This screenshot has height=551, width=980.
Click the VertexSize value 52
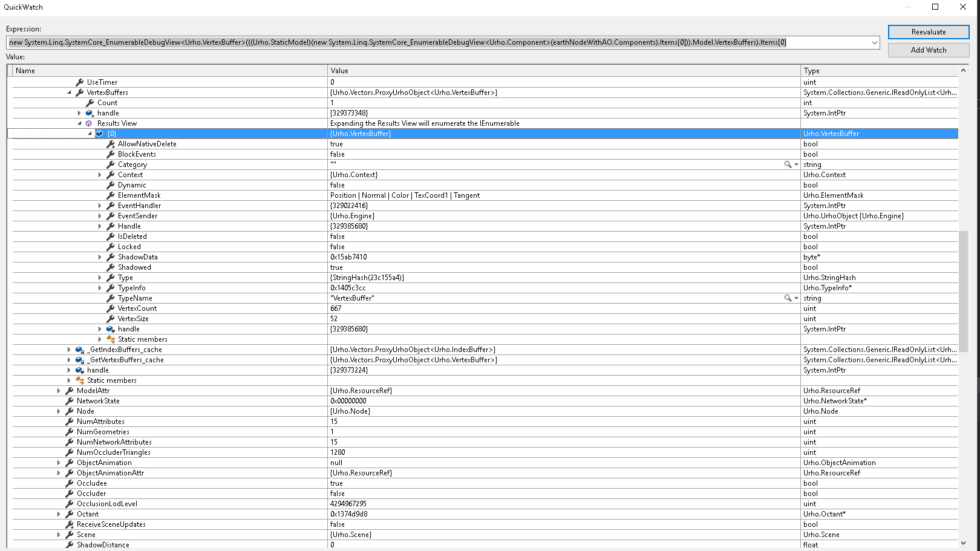[334, 319]
